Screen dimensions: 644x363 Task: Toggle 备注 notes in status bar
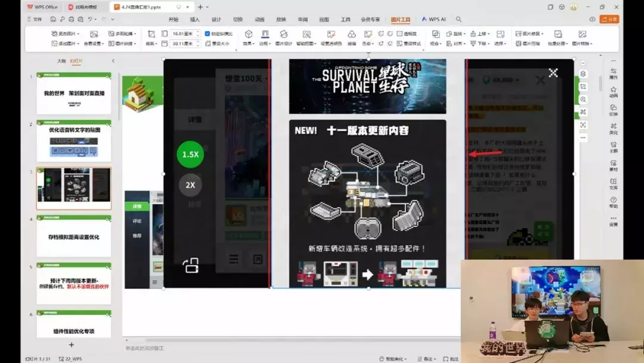click(x=427, y=359)
